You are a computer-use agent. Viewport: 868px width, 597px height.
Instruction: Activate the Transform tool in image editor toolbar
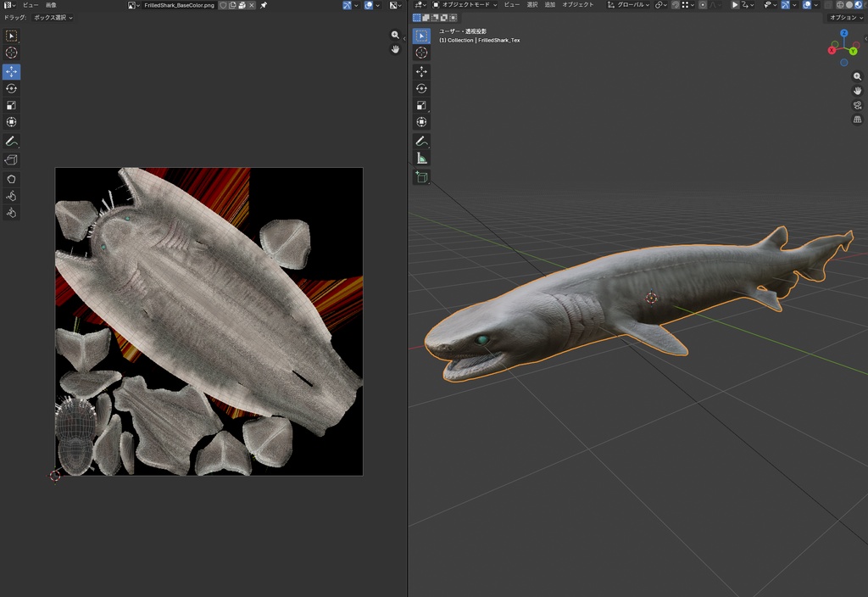11,122
